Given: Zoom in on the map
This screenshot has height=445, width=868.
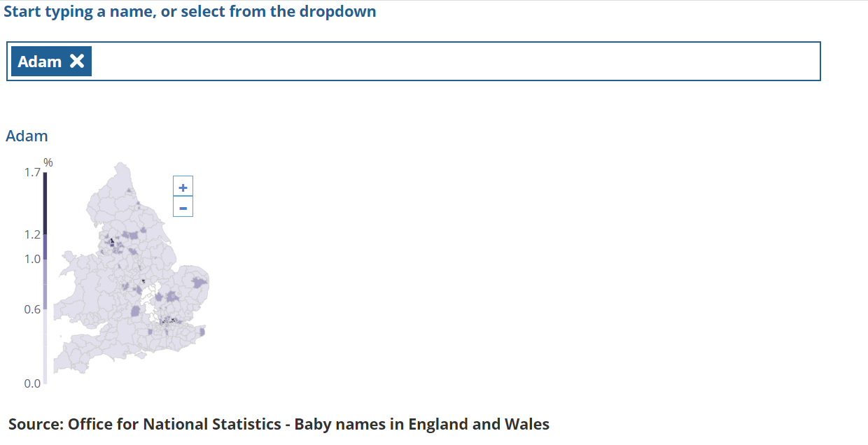Looking at the screenshot, I should pos(183,188).
